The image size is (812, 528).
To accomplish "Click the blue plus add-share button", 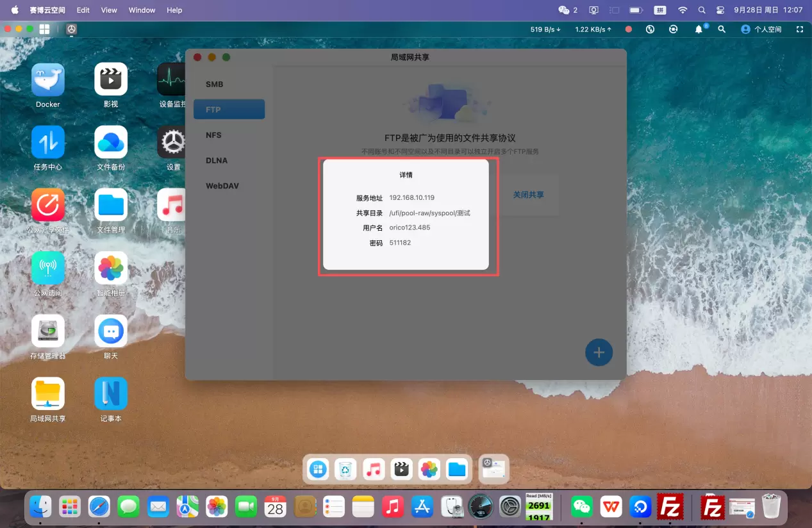I will 599,352.
